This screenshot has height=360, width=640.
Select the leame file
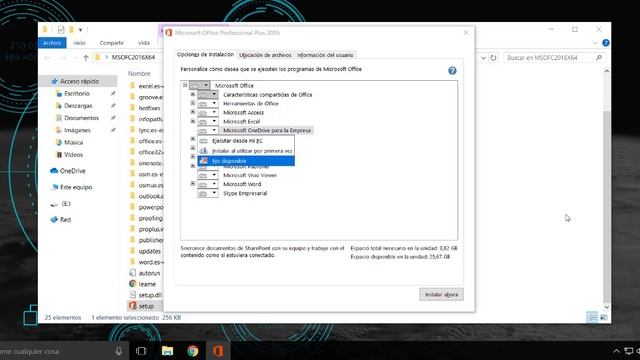pyautogui.click(x=142, y=284)
